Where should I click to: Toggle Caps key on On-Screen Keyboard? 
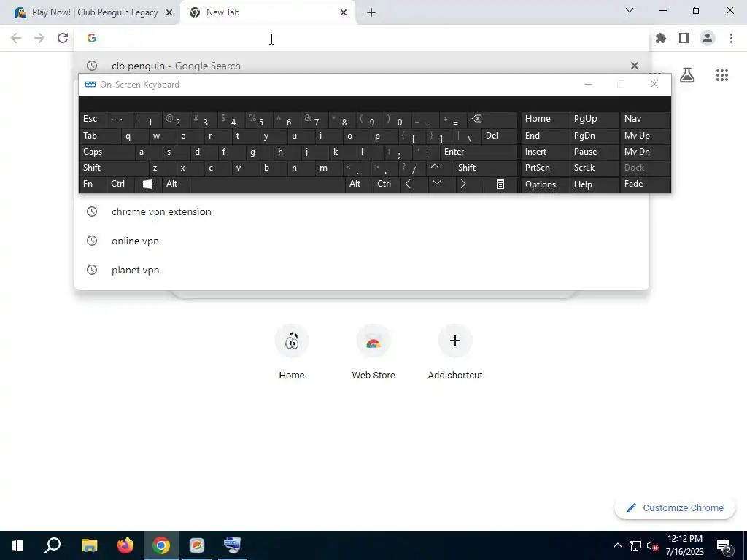(x=107, y=152)
